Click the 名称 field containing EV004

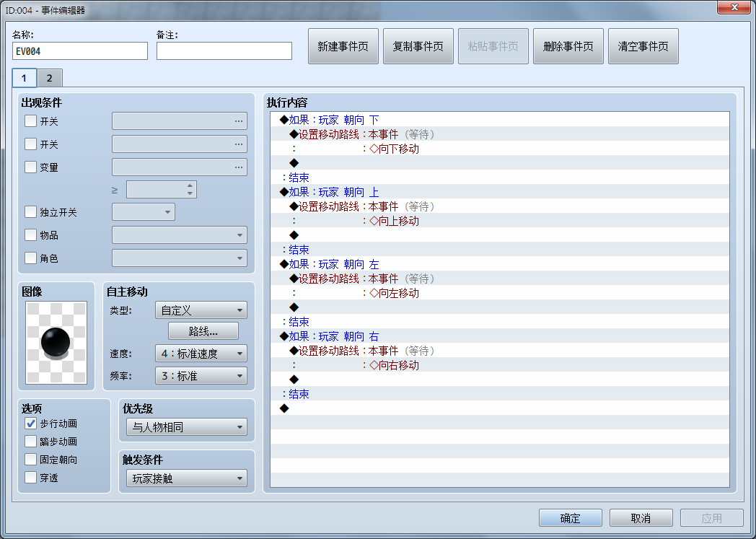(80, 51)
